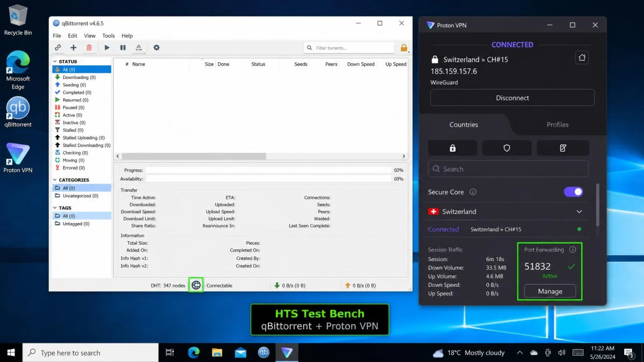Open qBittorrent desktop shortcut
The width and height of the screenshot is (644, 362).
click(18, 112)
